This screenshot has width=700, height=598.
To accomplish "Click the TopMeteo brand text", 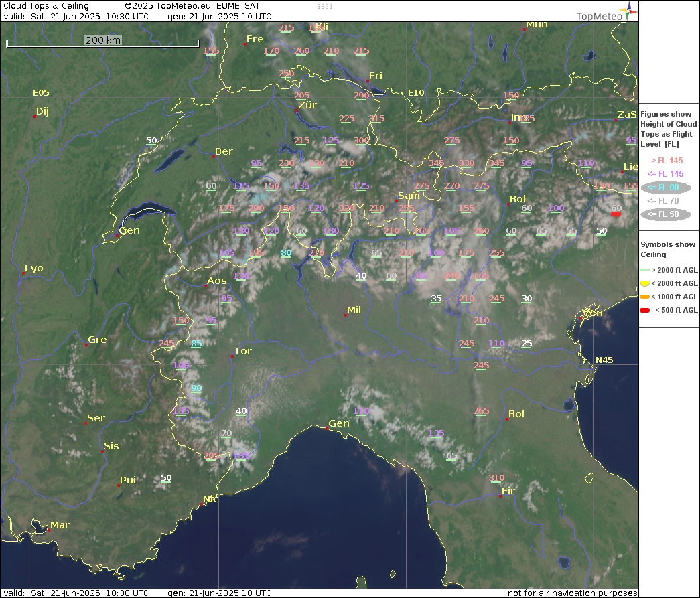I will pos(599,17).
